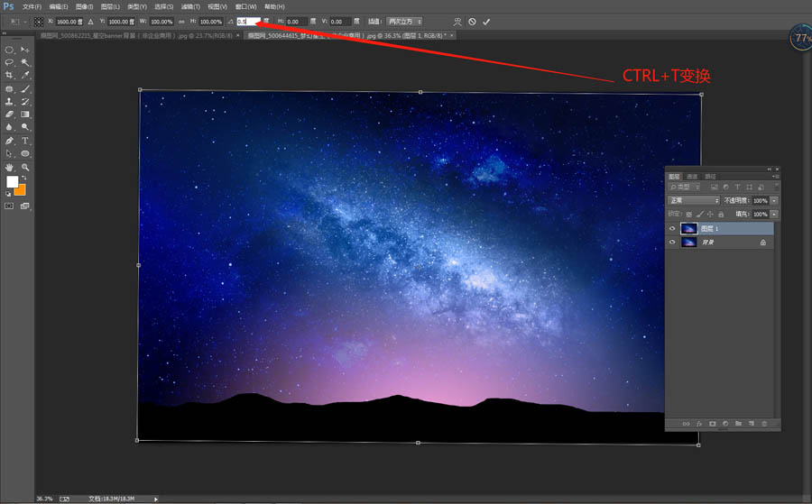Select the Path Selection tool
The height and width of the screenshot is (504, 812).
[x=9, y=153]
